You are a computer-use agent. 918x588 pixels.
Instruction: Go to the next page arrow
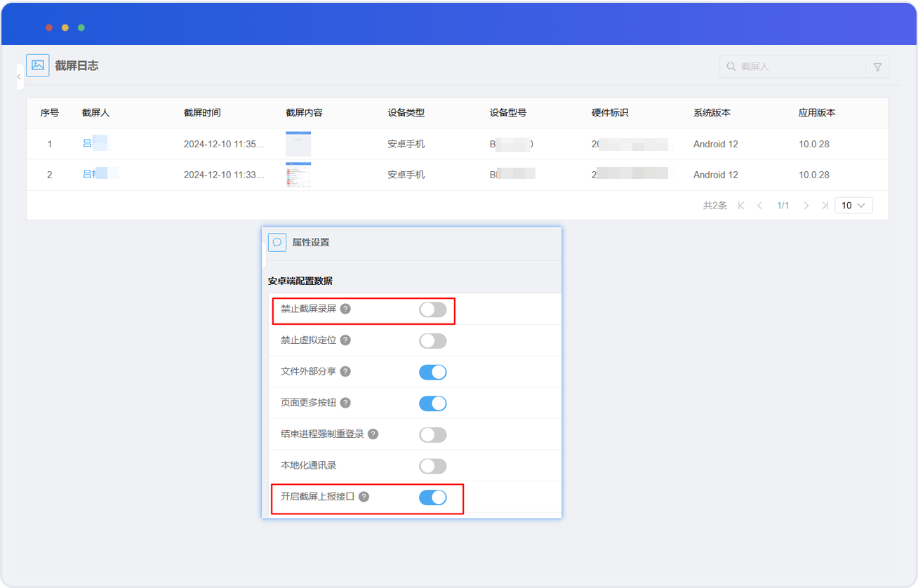pos(806,206)
